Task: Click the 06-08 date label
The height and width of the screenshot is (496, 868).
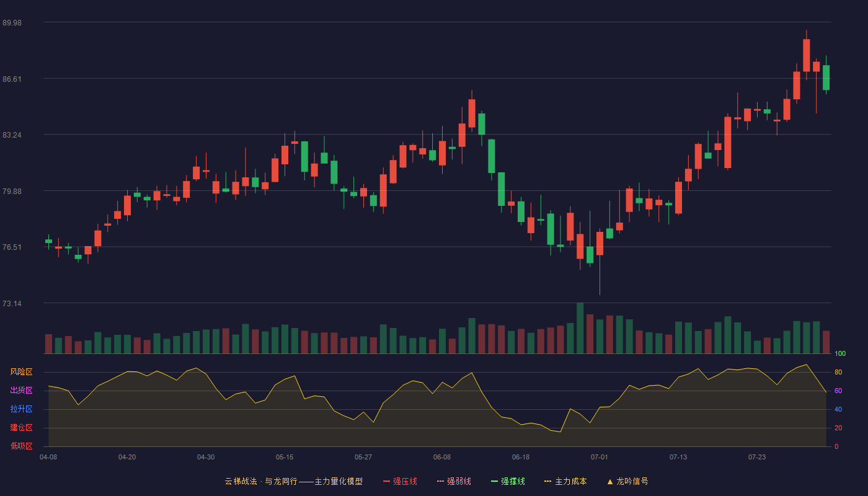Action: pos(442,457)
